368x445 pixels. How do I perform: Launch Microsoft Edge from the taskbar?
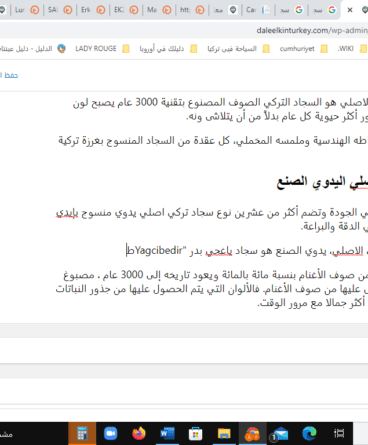309,434
